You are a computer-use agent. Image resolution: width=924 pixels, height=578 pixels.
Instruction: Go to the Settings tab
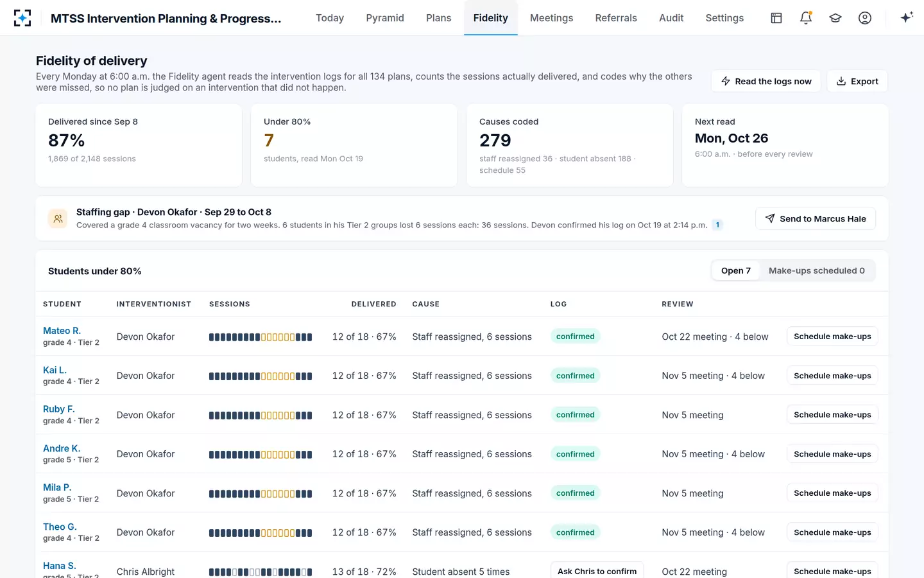[724, 18]
